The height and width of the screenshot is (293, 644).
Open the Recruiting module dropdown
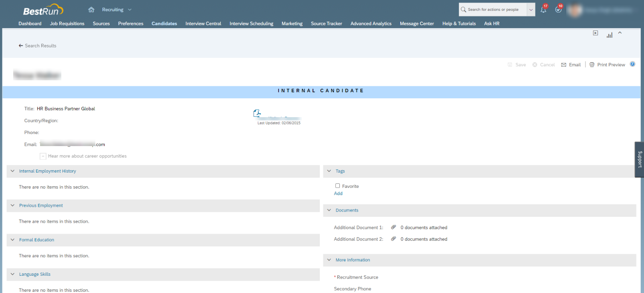(x=117, y=10)
